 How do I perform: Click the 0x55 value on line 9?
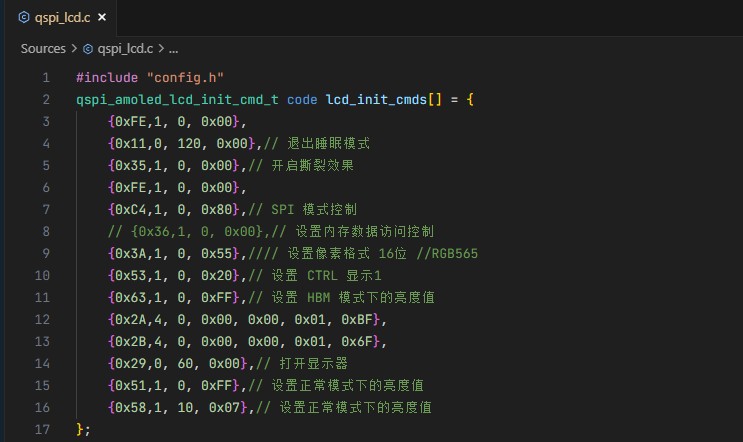point(217,253)
